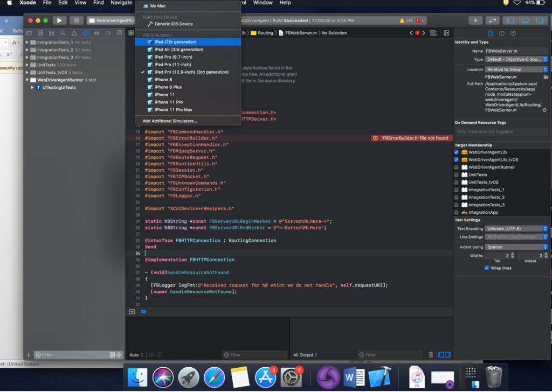Toggle the Wrap lines checkbox
The height and width of the screenshot is (392, 552).
click(487, 268)
